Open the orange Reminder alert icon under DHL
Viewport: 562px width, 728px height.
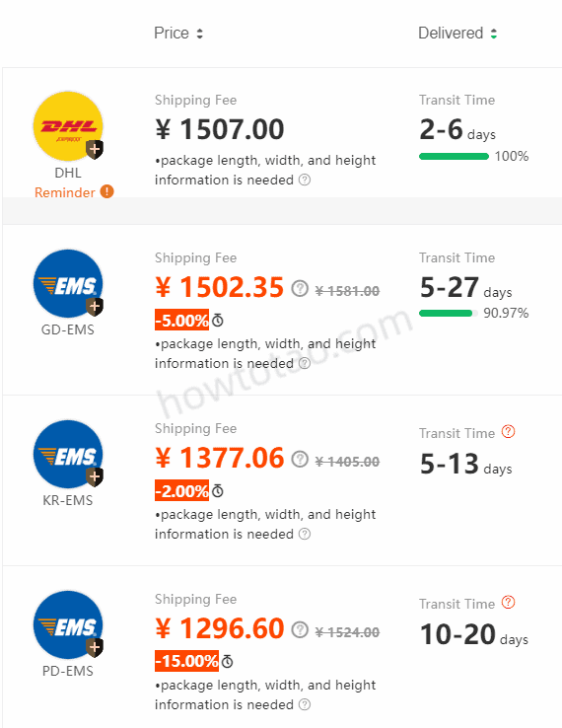(x=106, y=191)
